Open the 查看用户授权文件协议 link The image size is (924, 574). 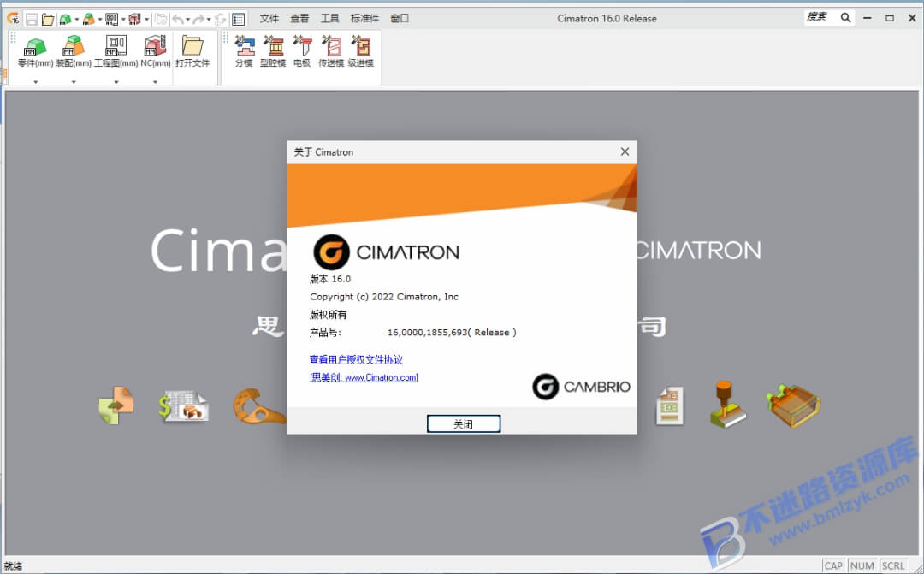click(356, 359)
